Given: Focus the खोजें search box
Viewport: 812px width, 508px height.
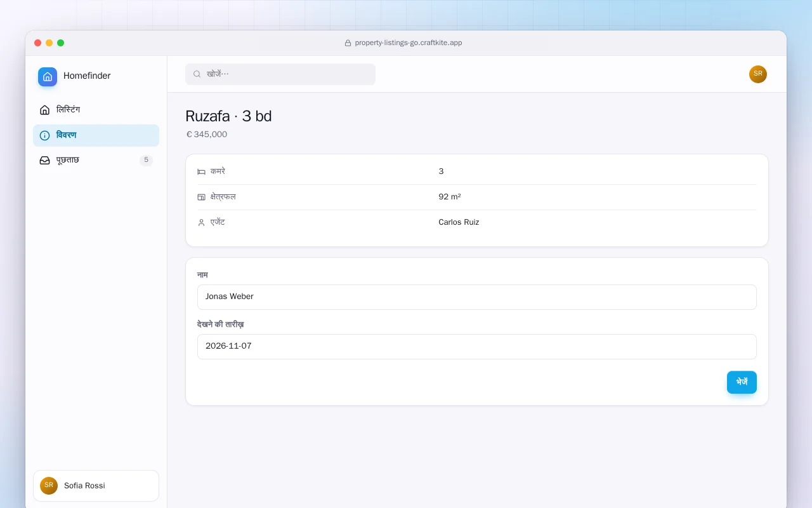Looking at the screenshot, I should (x=280, y=74).
